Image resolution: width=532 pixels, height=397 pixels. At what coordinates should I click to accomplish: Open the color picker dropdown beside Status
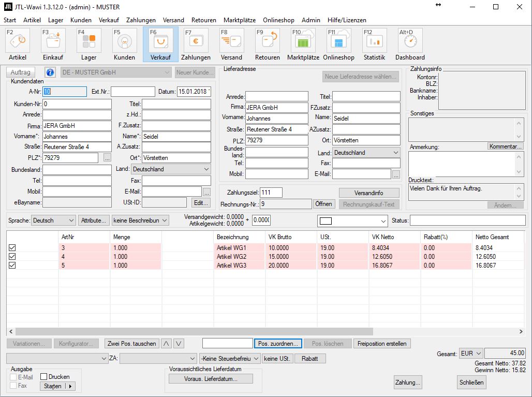pyautogui.click(x=352, y=221)
